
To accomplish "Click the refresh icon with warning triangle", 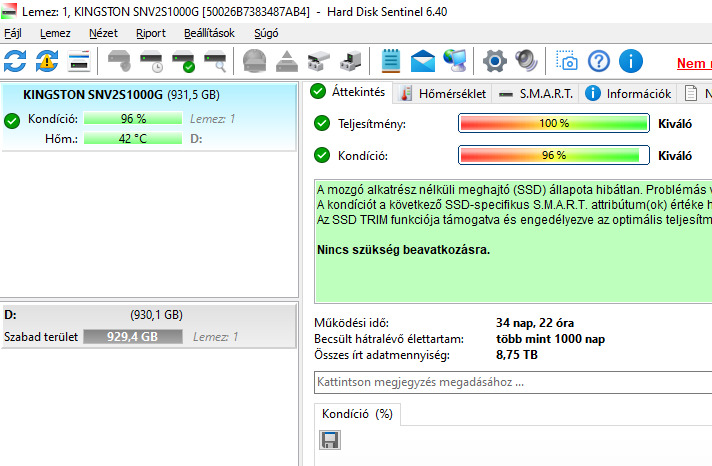I will (x=47, y=61).
